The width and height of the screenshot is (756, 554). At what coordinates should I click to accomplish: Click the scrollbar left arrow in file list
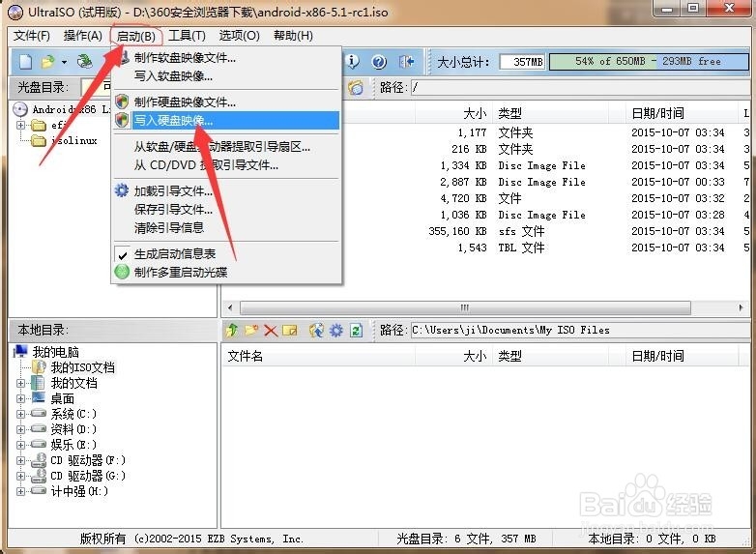pos(230,307)
